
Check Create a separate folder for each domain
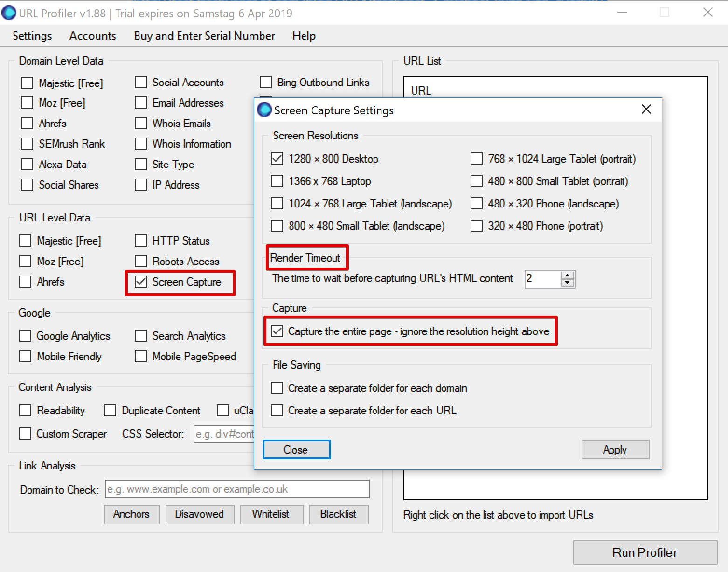click(x=277, y=388)
